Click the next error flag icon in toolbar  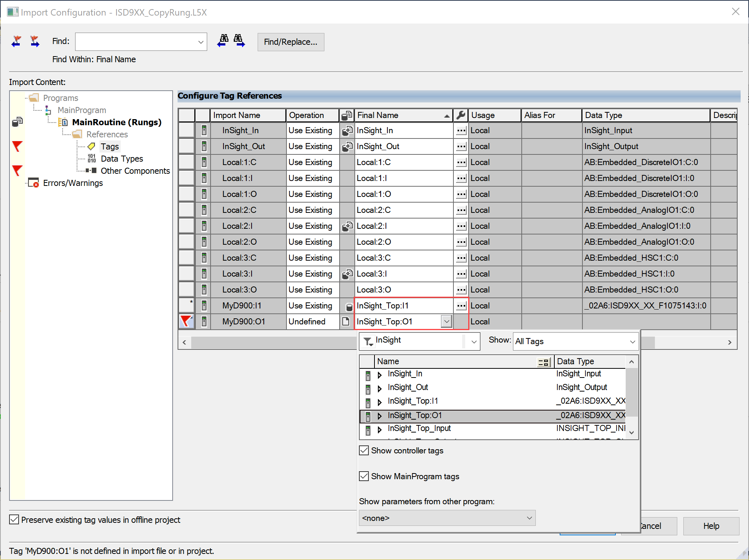click(x=35, y=41)
